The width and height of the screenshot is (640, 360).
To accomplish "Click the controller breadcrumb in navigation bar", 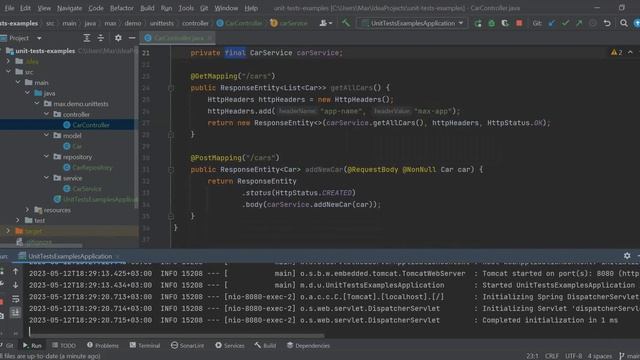I will (195, 23).
